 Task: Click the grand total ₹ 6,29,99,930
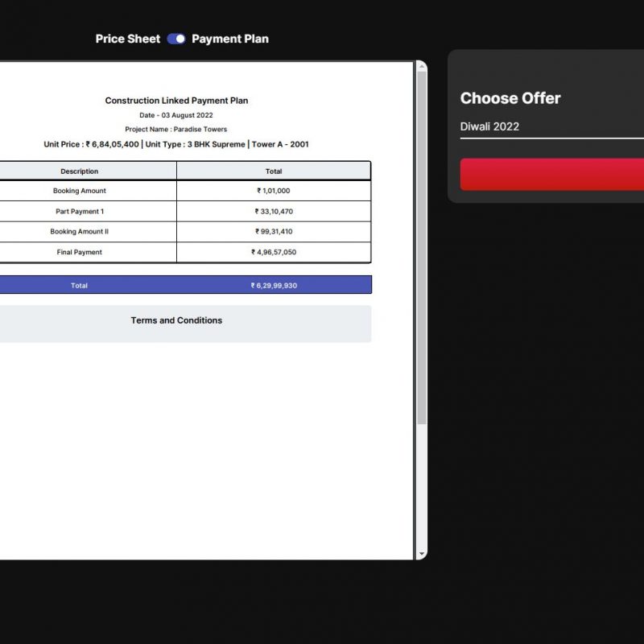coord(274,286)
